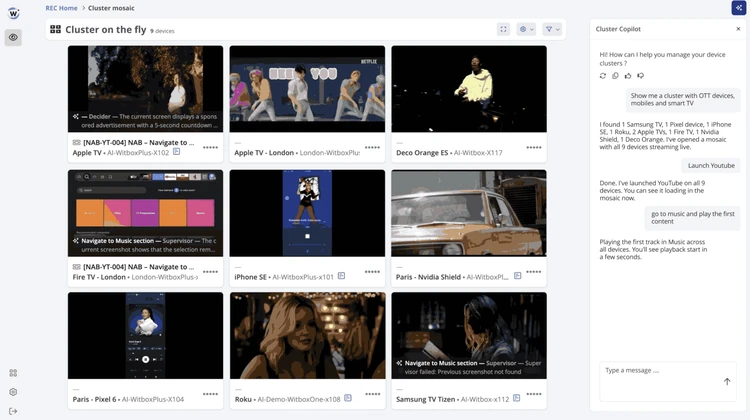Click the fullscreen mosaic icon
Viewport: 750px width, 420px height.
(503, 29)
